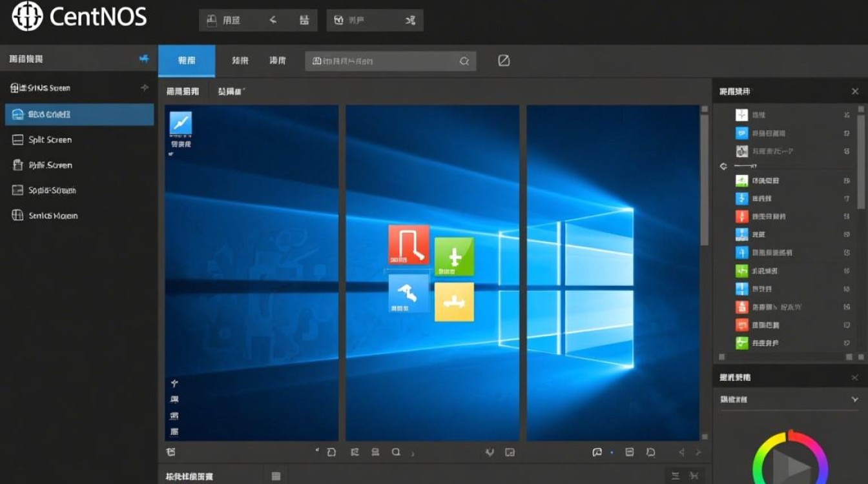
Task: Open the chart shortcut icon on left desktop
Action: [180, 123]
